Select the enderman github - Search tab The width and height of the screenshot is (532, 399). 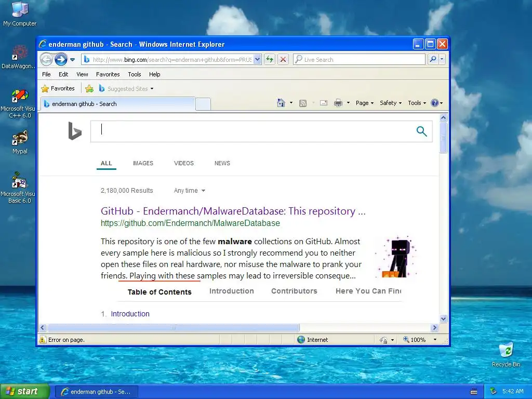pyautogui.click(x=118, y=104)
